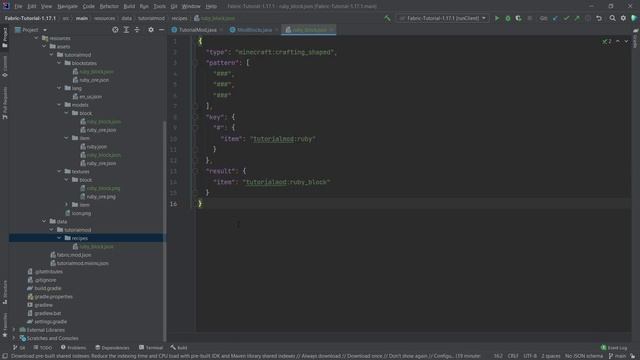This screenshot has height=360, width=640.
Task: Click Git Update Project blue arrow
Action: tap(555, 18)
